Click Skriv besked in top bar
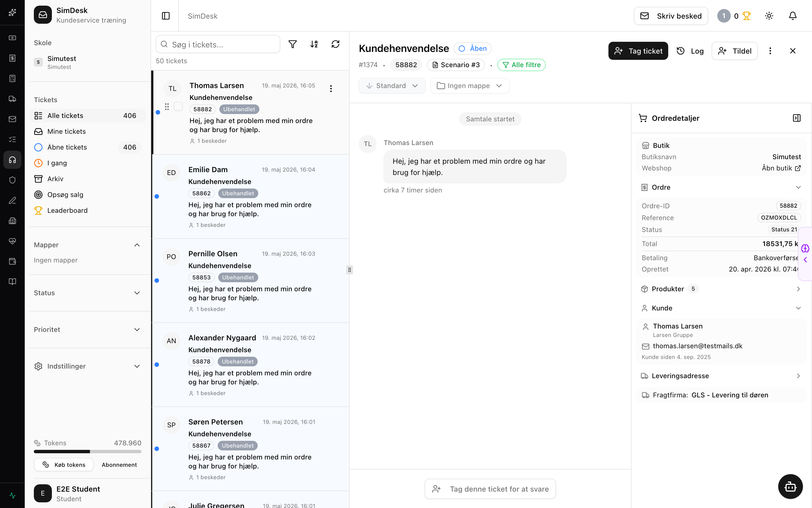812x508 pixels. point(671,16)
